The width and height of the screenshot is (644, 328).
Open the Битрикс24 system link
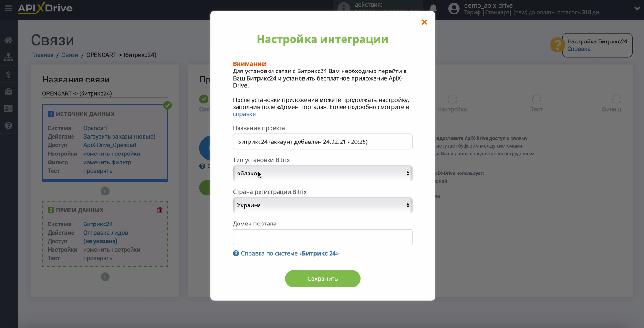[x=98, y=224]
